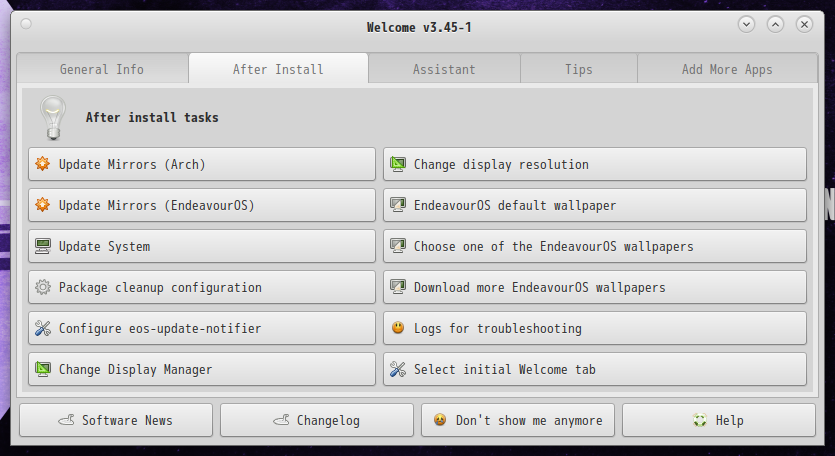
Task: Open the Add More Apps tab
Action: point(727,69)
